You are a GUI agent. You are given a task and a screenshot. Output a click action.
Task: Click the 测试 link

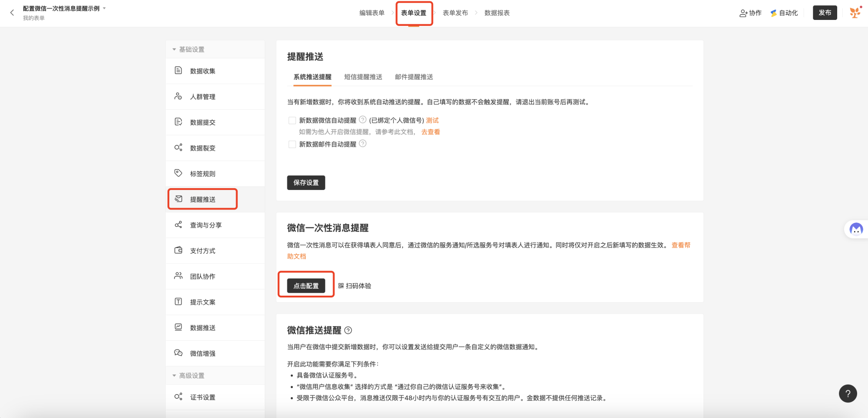[x=432, y=121]
